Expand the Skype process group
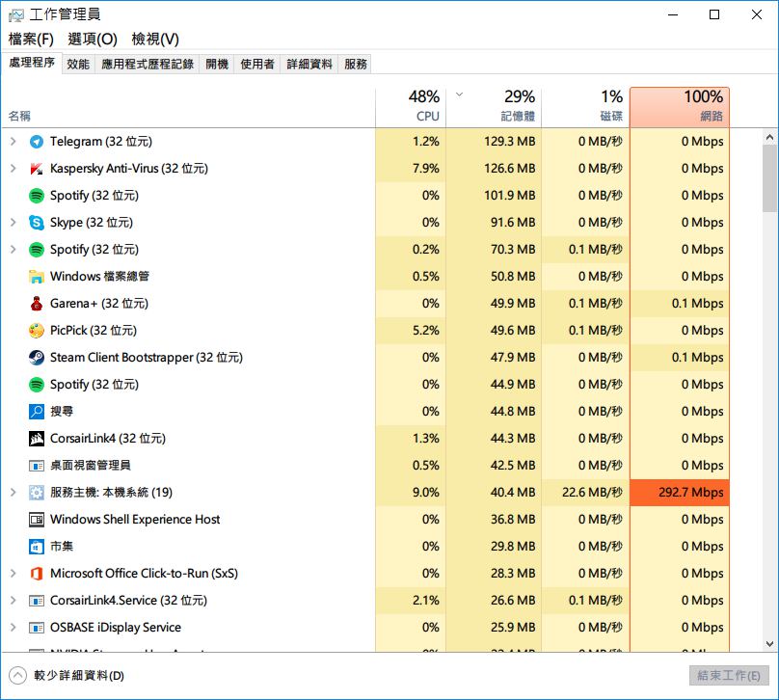 [x=13, y=223]
